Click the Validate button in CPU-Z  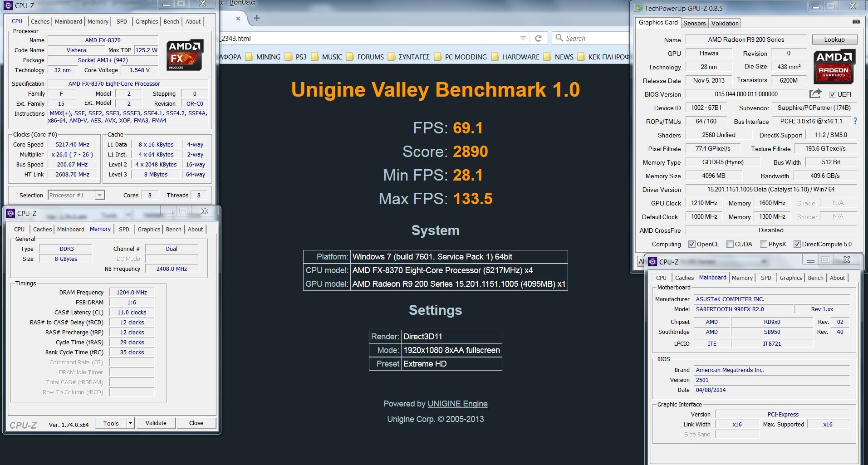pyautogui.click(x=156, y=423)
